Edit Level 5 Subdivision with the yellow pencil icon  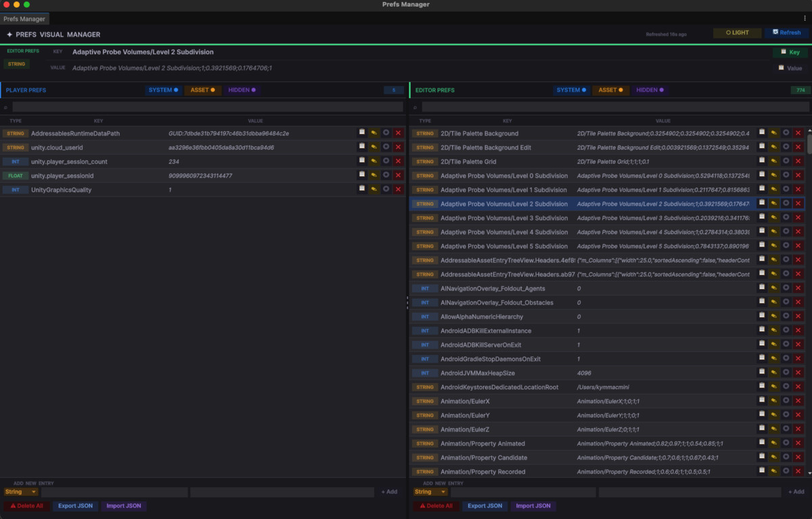pos(774,246)
